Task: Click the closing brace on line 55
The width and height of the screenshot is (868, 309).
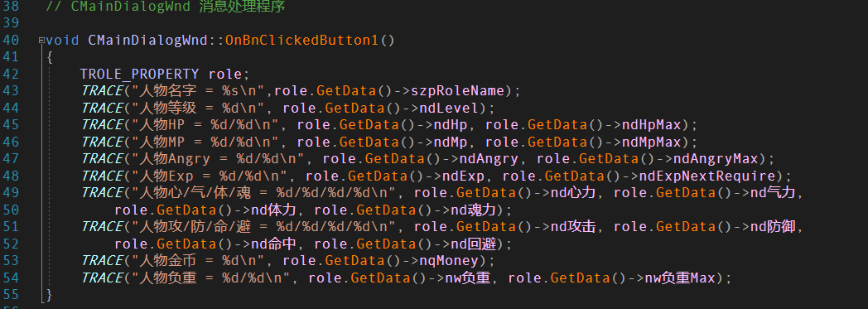Action: click(49, 295)
